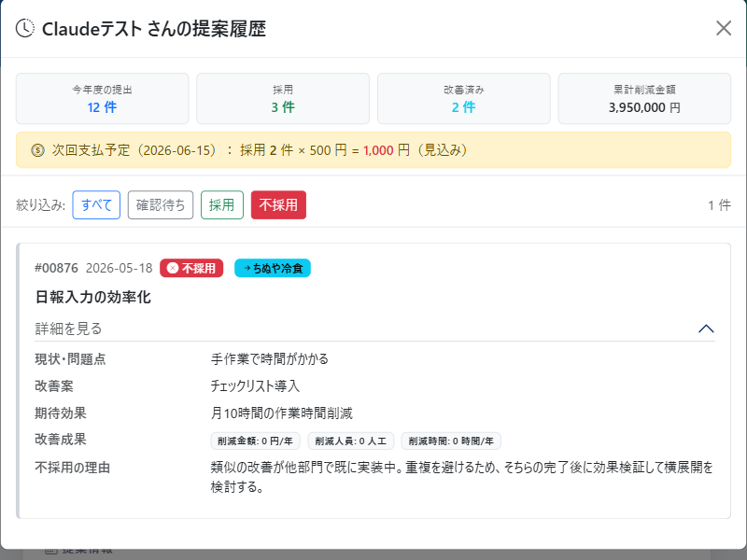Open the 採用 3 件 summary card
Screen dimensions: 747x560
tap(283, 99)
